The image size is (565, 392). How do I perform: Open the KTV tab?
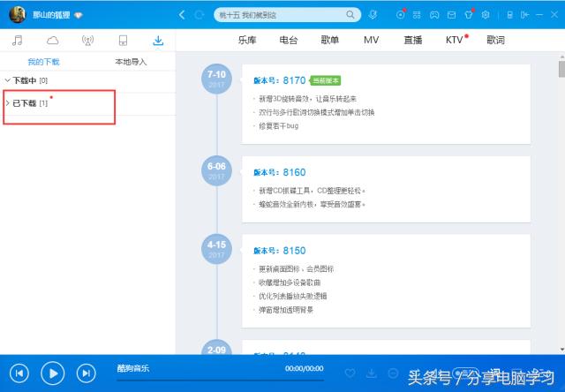[455, 40]
